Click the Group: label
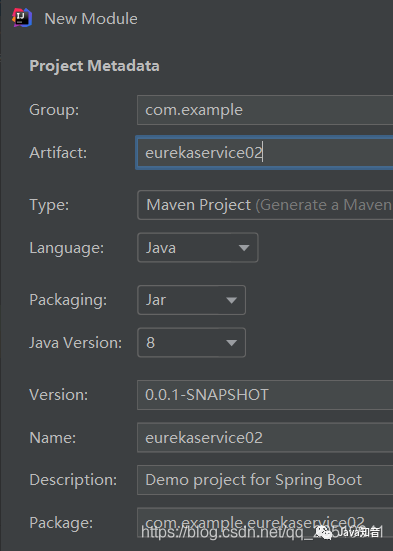This screenshot has height=551, width=393. [54, 110]
